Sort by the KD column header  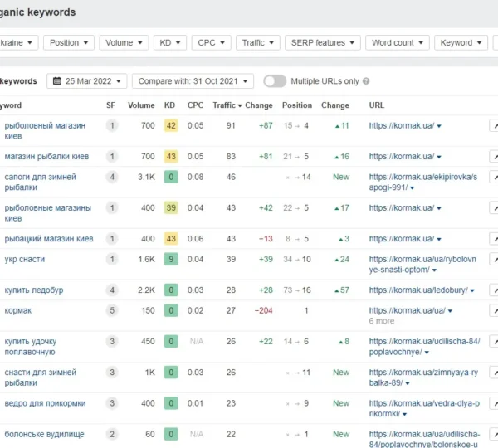(x=170, y=105)
